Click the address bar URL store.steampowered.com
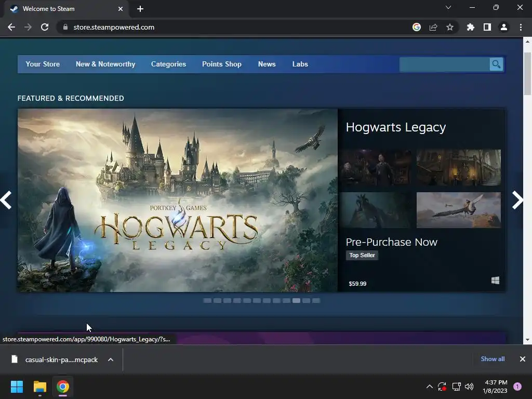Viewport: 532px width, 399px height. (114, 27)
